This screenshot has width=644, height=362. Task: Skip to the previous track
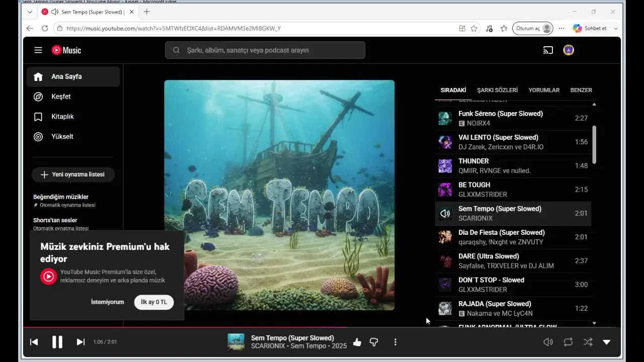34,342
